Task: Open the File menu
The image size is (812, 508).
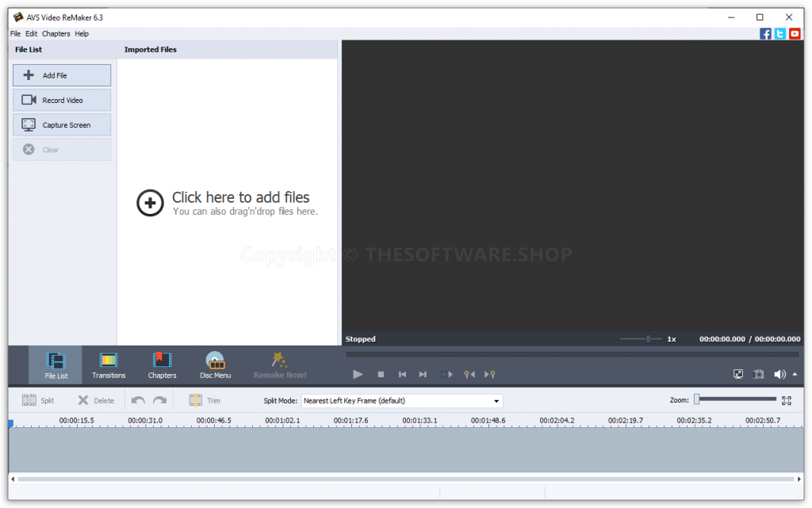Action: [16, 33]
